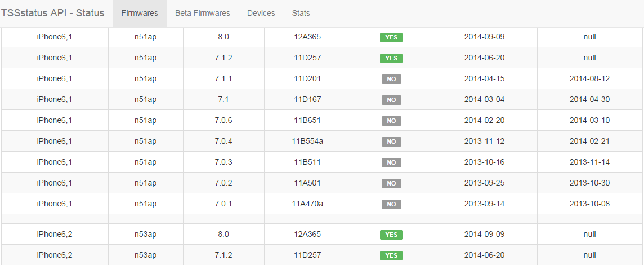Click version 7.1.1 cell
Viewport: 644px width, 265px height.
point(223,78)
